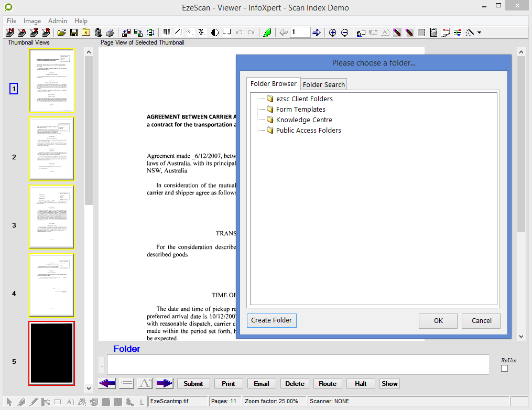
Task: Click the zoom out magnifier icon
Action: point(344,33)
